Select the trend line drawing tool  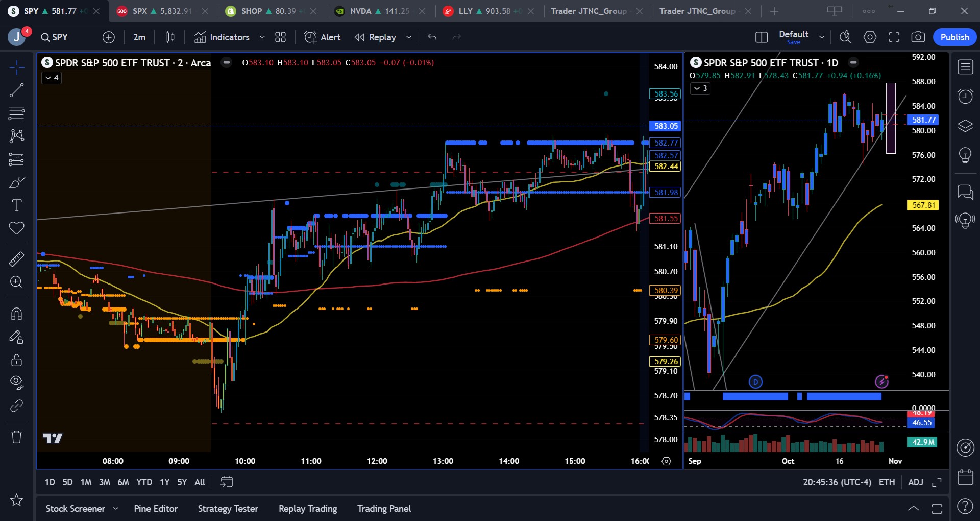click(16, 90)
